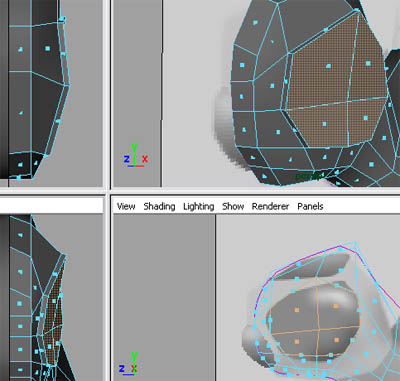Open the Shading menu
Image resolution: width=400 pixels, height=381 pixels.
[x=159, y=206]
